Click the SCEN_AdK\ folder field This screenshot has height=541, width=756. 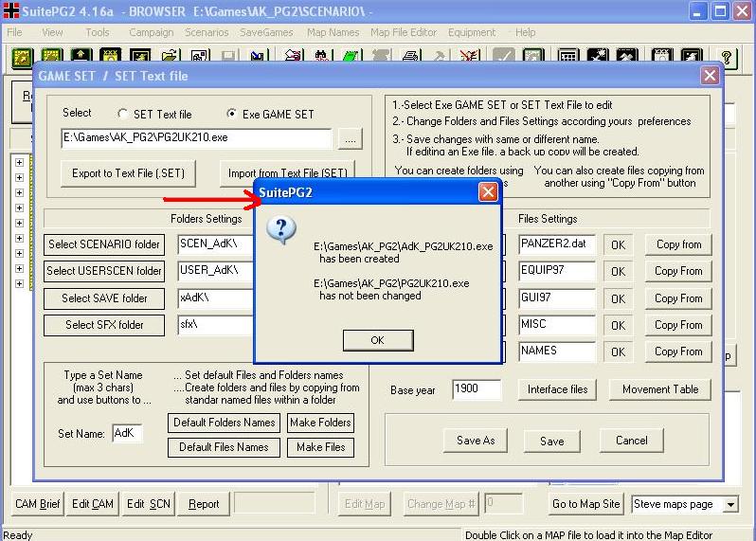[x=215, y=244]
